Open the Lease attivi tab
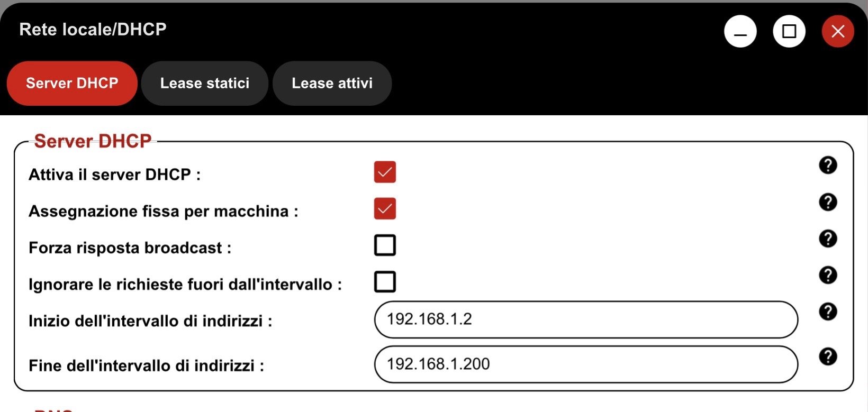868x412 pixels. coord(332,84)
